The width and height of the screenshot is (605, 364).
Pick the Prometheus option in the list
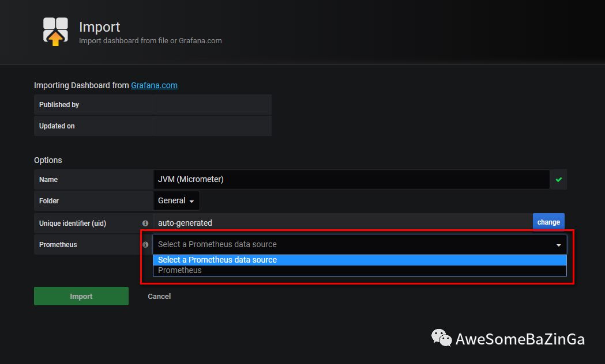click(x=360, y=270)
